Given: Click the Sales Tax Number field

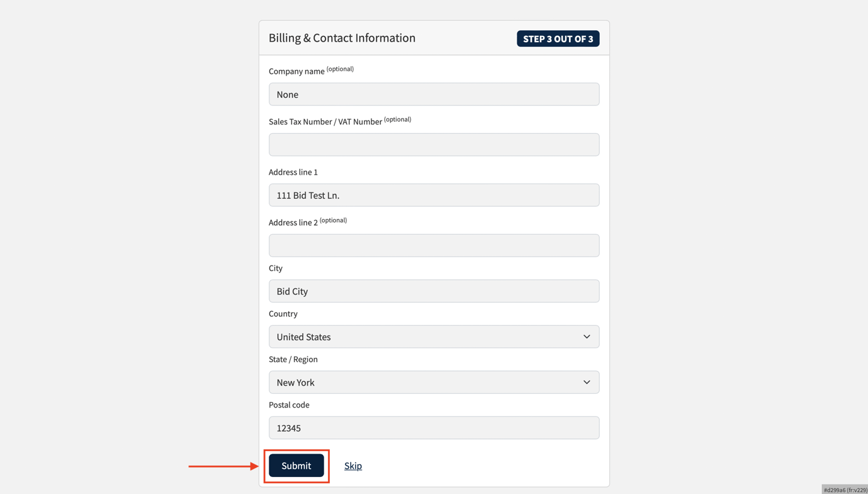Looking at the screenshot, I should (434, 144).
